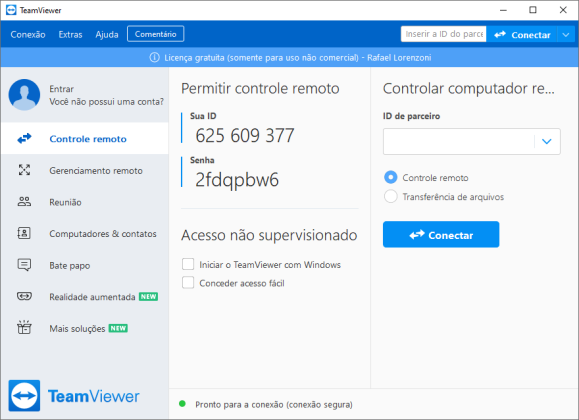Screen dimensions: 579x420
Task: Open Gerenciamento remoto via its expand-arrows icon
Action: (24, 170)
